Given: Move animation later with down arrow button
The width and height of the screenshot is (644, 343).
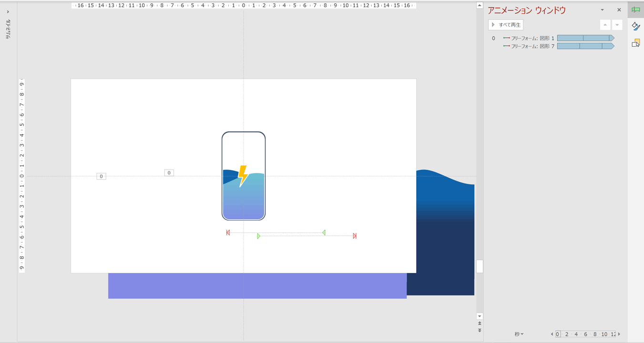Looking at the screenshot, I should point(617,25).
